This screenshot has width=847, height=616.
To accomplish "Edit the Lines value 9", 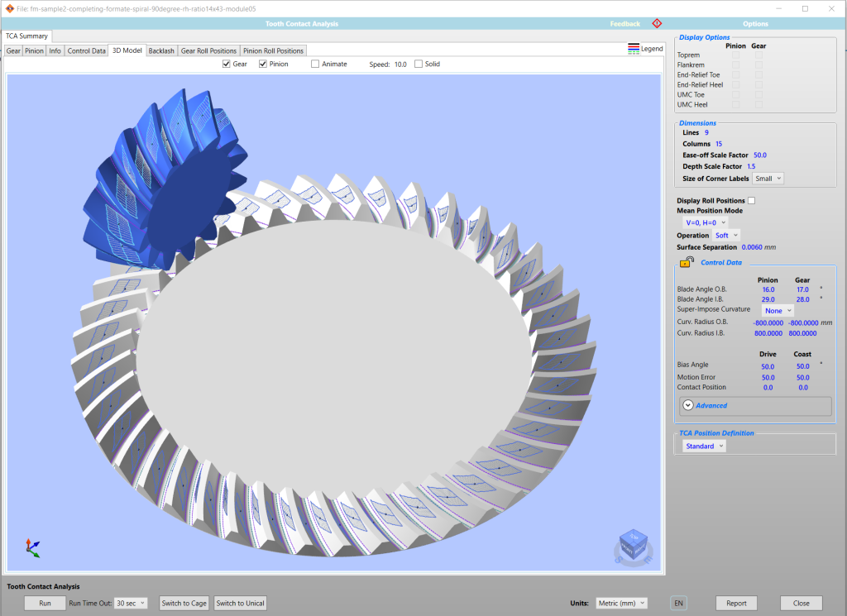I will (706, 132).
